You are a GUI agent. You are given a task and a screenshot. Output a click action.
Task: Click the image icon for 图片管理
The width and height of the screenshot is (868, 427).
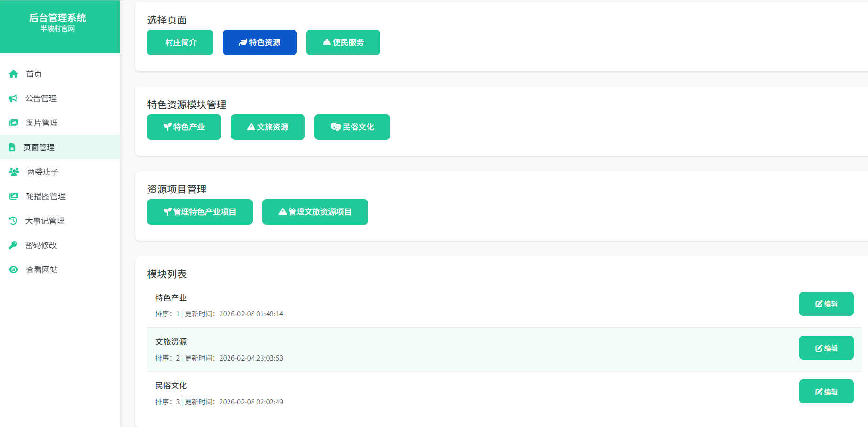tap(14, 123)
